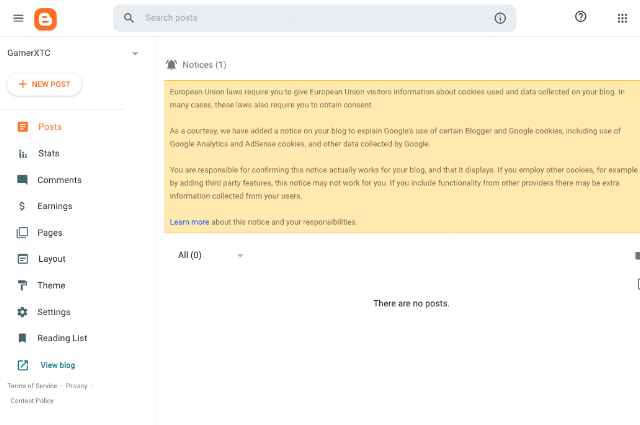The image size is (640, 425).
Task: Open search info icon in search bar
Action: pos(500,18)
